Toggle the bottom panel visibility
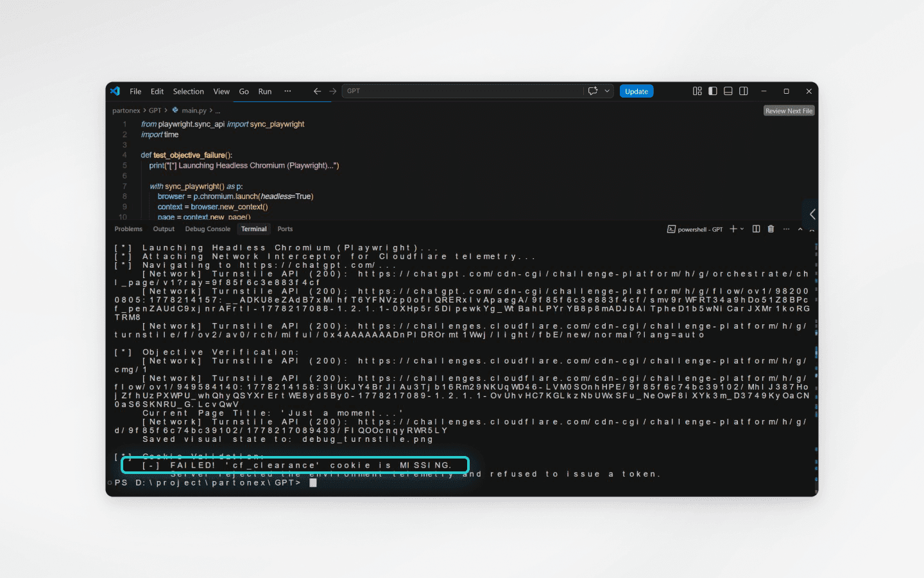The height and width of the screenshot is (578, 924). pos(728,91)
